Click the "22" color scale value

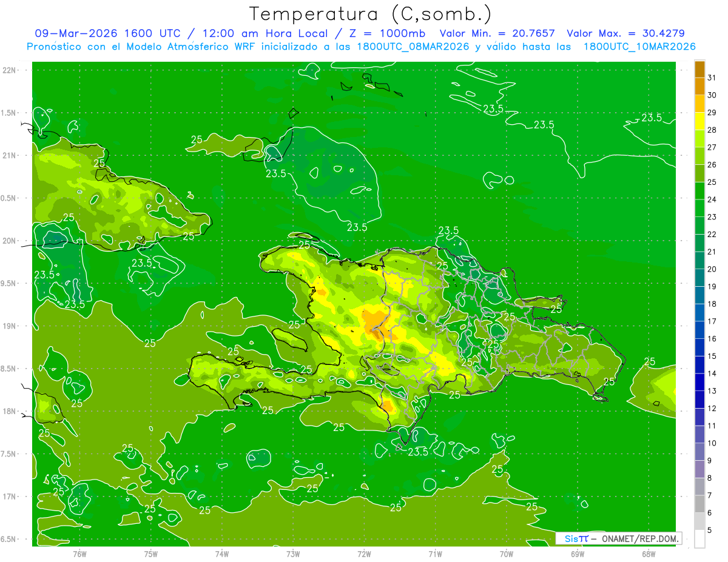pyautogui.click(x=712, y=234)
